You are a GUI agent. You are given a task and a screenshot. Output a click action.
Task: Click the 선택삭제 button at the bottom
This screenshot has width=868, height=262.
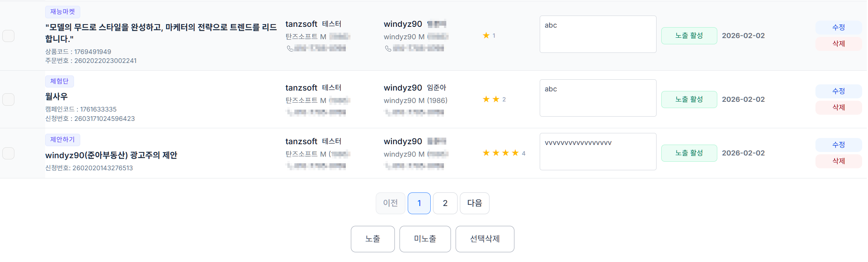485,239
